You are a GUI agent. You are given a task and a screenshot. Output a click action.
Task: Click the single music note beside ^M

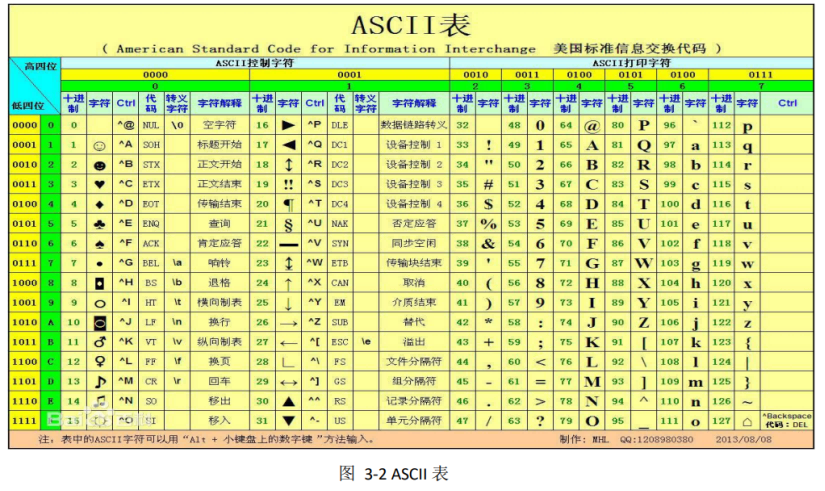(x=100, y=382)
